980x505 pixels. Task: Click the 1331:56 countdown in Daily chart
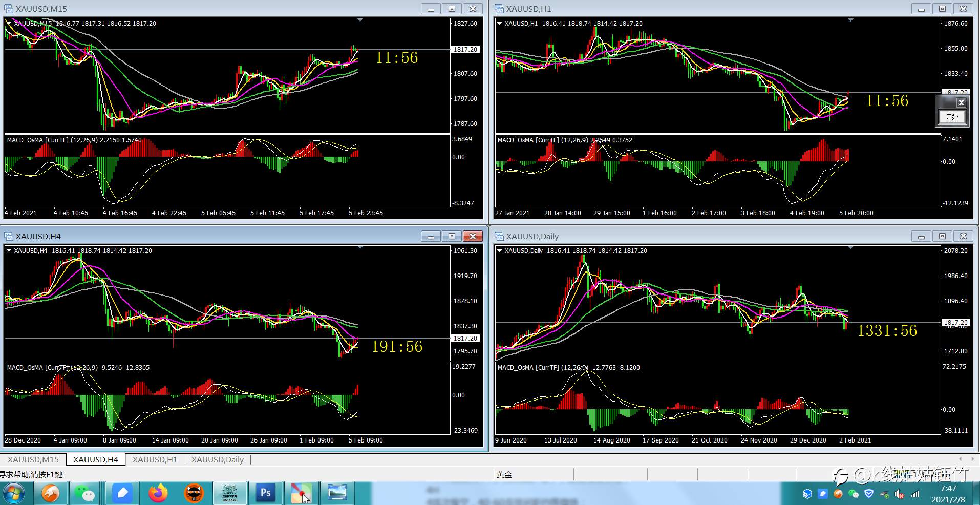pos(887,331)
